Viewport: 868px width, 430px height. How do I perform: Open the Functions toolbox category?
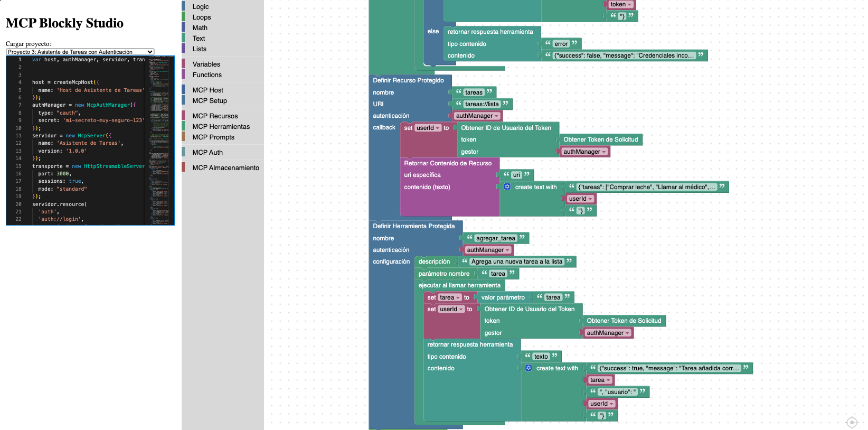pos(223,74)
